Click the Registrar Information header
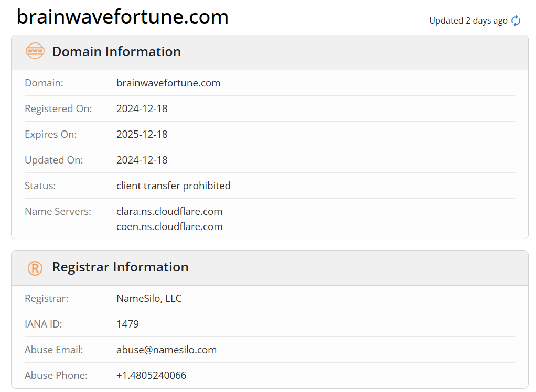This screenshot has height=392, width=536. [x=120, y=267]
